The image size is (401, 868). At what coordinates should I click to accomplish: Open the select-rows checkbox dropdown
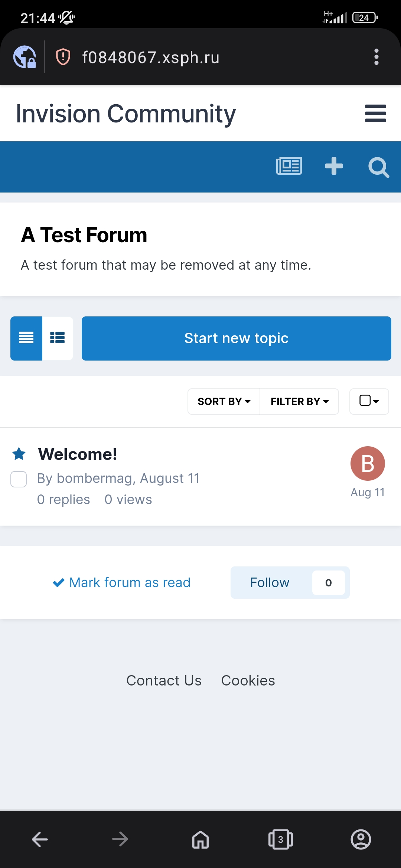(x=369, y=401)
